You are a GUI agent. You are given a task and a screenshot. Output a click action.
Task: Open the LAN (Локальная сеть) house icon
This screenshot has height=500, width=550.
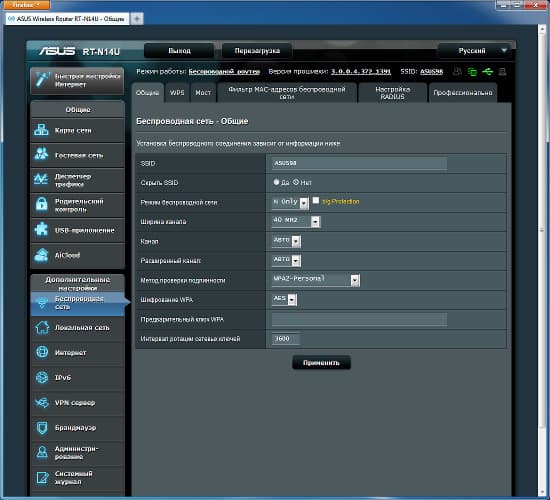point(42,327)
